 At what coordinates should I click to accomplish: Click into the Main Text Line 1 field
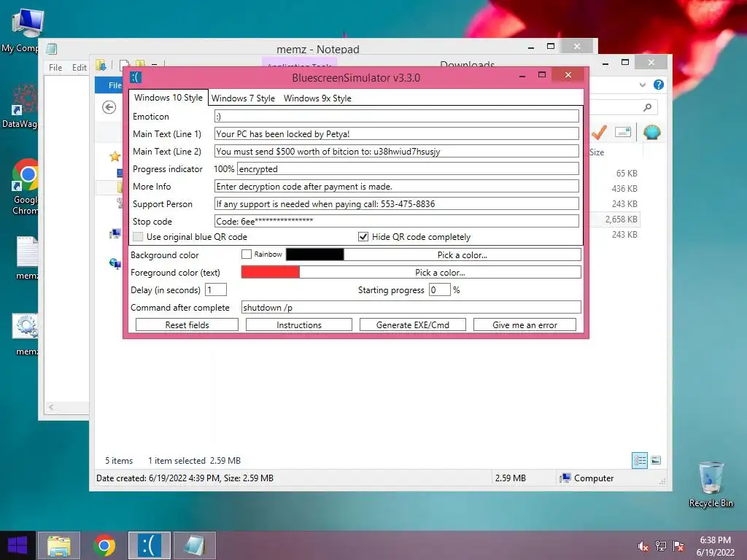(x=396, y=134)
